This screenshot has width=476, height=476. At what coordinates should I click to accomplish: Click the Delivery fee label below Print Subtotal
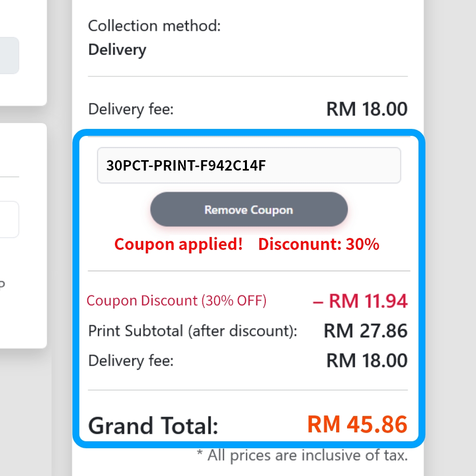click(131, 360)
